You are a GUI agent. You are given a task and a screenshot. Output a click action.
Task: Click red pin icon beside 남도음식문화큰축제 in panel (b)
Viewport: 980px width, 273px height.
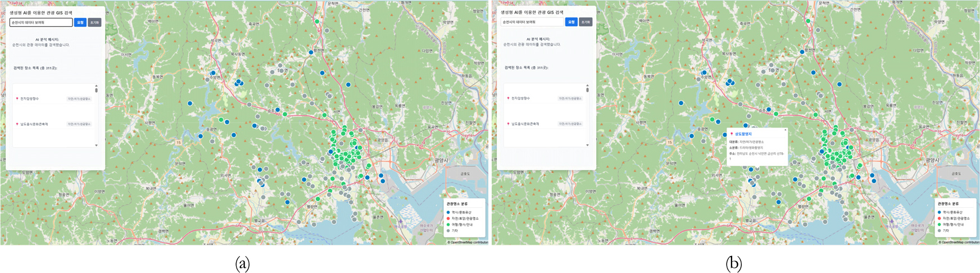click(x=509, y=124)
